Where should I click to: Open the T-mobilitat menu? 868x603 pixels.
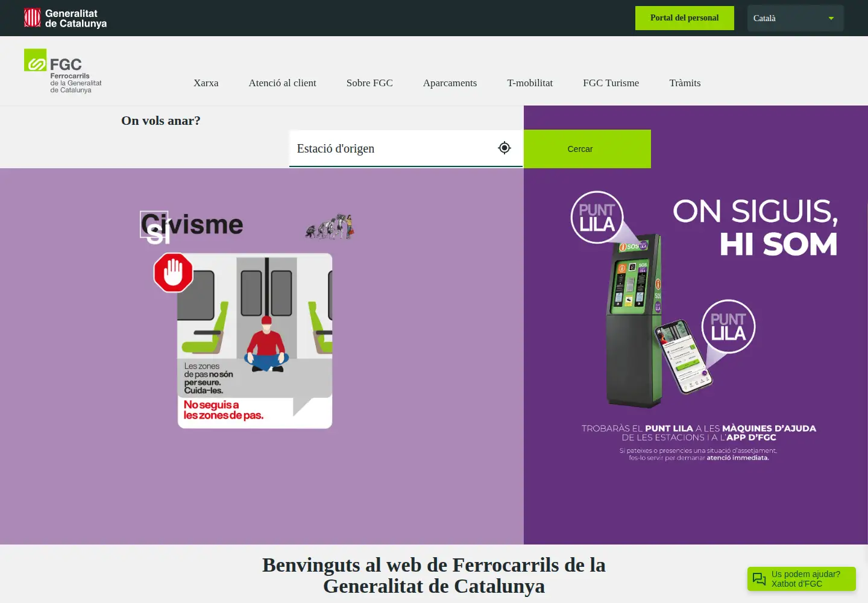point(530,83)
